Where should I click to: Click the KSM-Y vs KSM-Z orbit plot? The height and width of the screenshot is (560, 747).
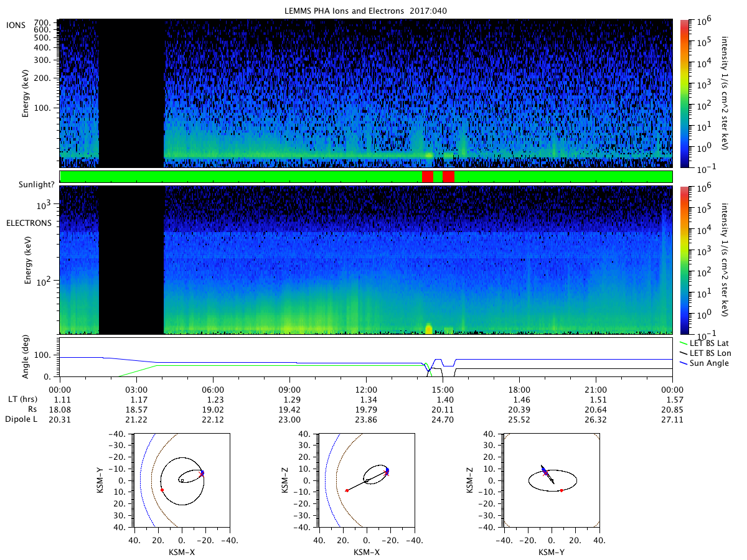coord(551,480)
